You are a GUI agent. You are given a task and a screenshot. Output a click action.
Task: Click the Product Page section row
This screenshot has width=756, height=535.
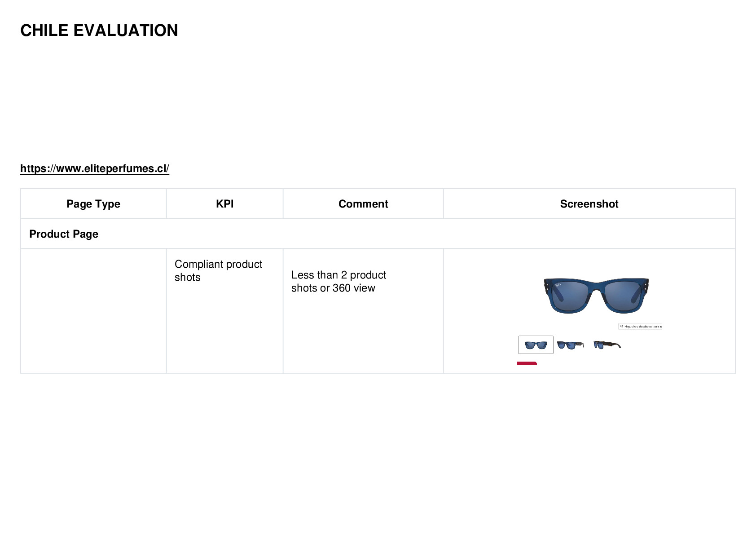pyautogui.click(x=378, y=234)
